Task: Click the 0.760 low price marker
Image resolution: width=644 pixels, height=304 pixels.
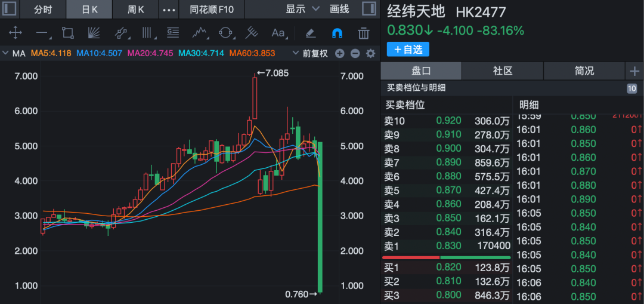Action: 301,294
